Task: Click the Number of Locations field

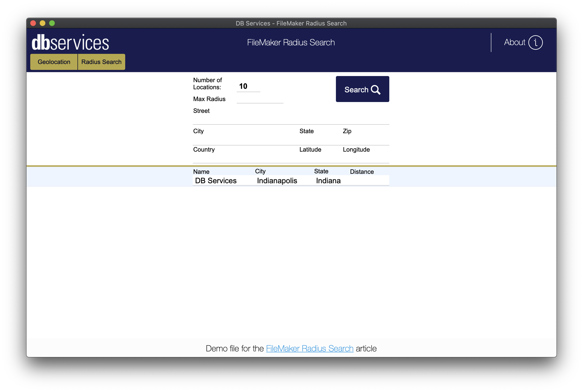Action: pos(248,86)
